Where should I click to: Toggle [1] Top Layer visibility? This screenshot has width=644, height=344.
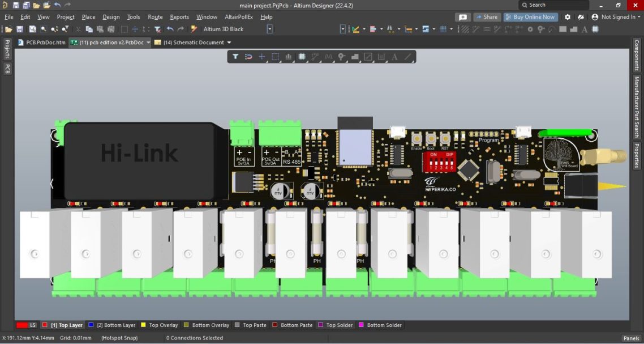tap(62, 325)
